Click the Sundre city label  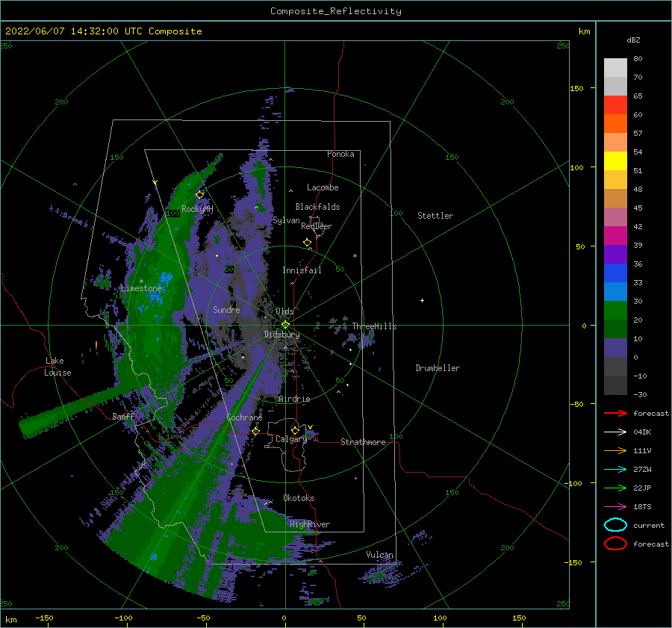[226, 309]
